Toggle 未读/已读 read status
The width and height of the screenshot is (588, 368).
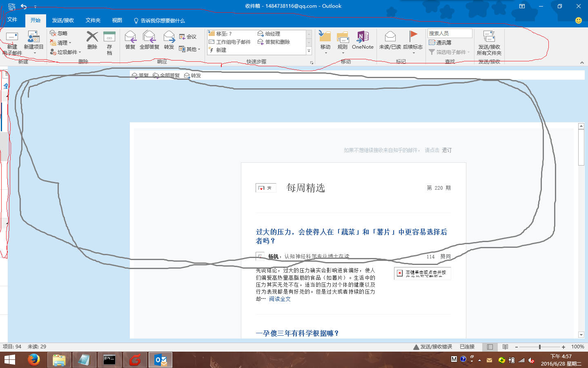[x=390, y=41]
